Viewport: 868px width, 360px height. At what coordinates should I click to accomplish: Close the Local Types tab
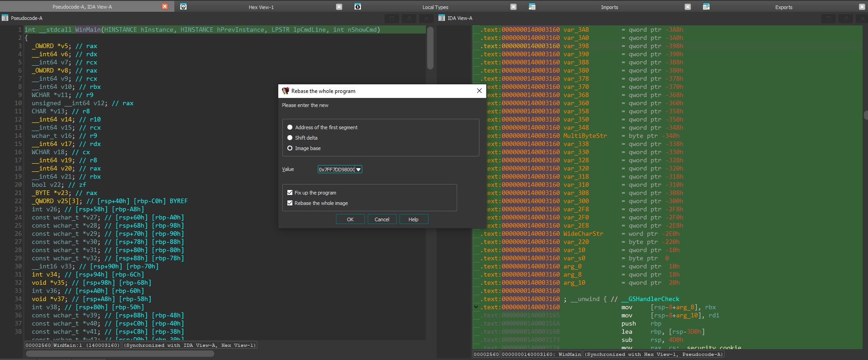click(513, 7)
